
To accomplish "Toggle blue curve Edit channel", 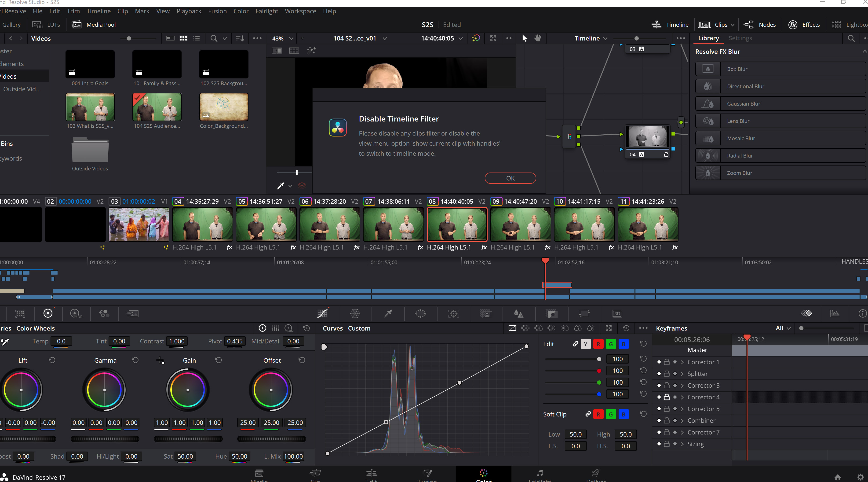I will click(623, 344).
